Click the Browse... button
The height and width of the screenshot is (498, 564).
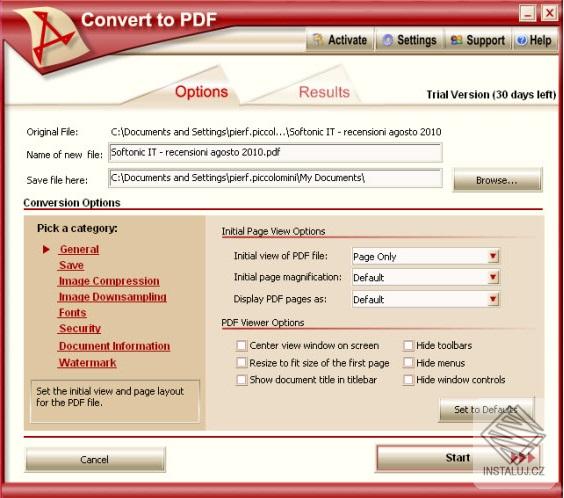pos(497,180)
